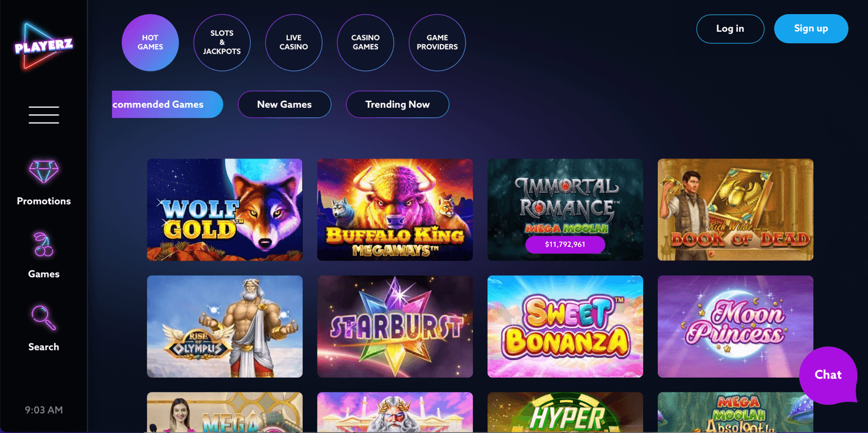The height and width of the screenshot is (433, 868).
Task: Open Games via the cherry icon
Action: (x=44, y=244)
